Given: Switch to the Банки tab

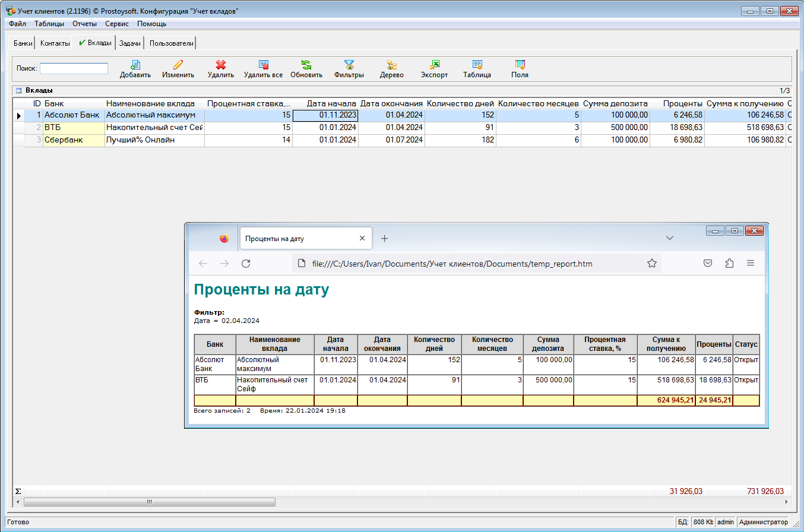Looking at the screenshot, I should (x=23, y=43).
